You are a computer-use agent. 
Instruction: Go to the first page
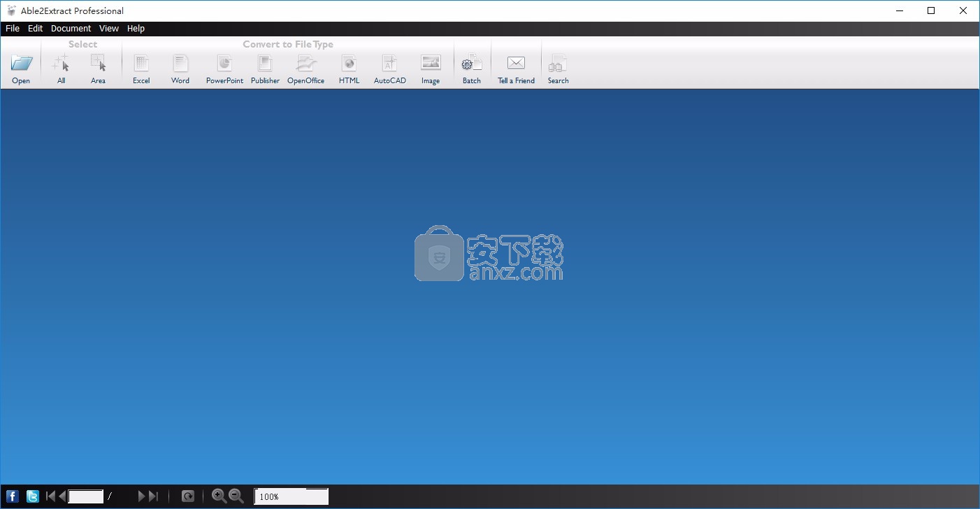tap(50, 496)
